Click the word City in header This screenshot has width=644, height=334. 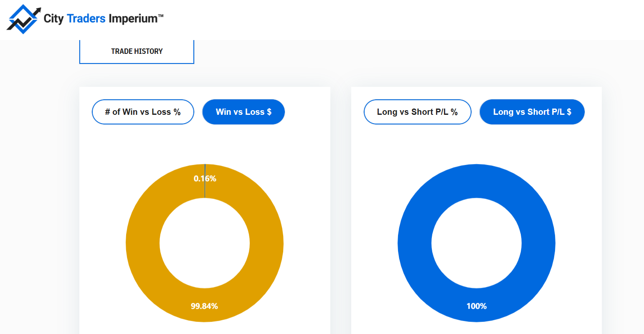pos(53,19)
